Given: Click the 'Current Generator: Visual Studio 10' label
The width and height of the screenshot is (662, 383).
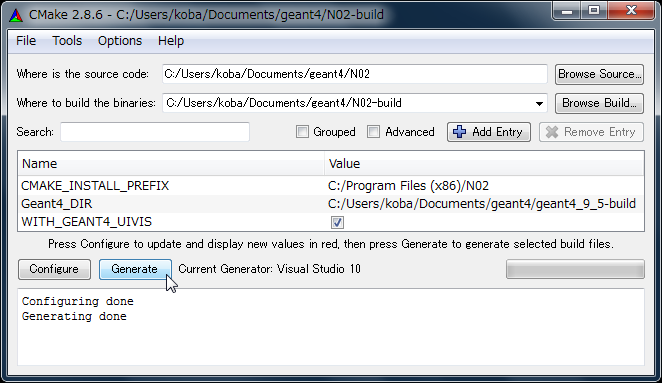Looking at the screenshot, I should (269, 269).
